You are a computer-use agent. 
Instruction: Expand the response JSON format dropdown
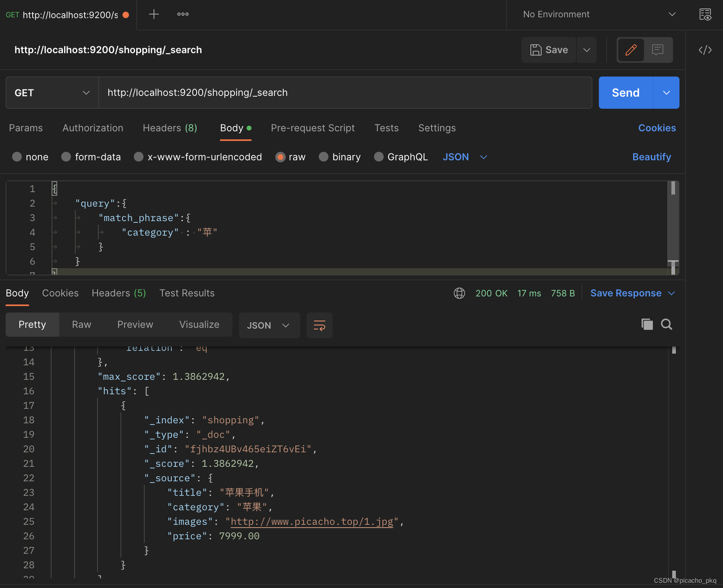(x=269, y=325)
